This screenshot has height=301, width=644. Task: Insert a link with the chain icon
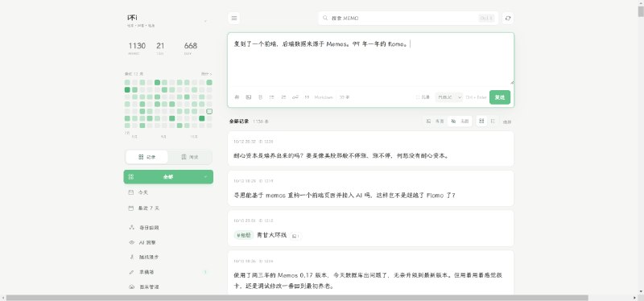tap(295, 97)
